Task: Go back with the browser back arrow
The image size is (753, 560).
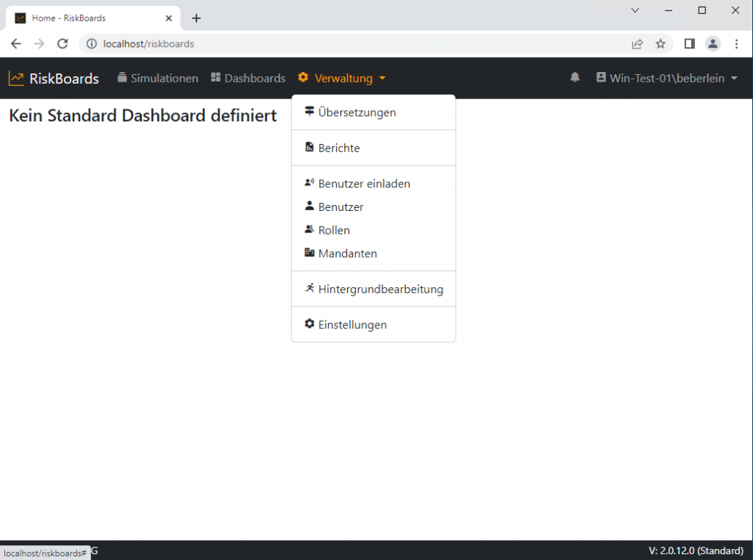Action: click(16, 43)
